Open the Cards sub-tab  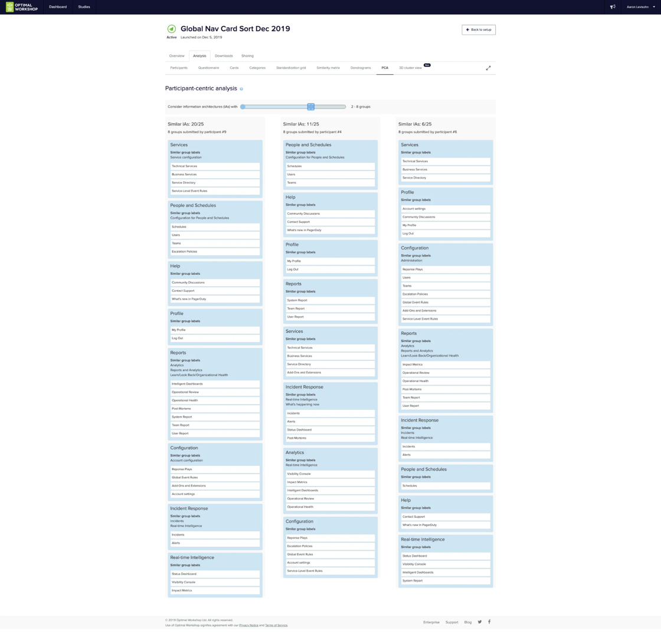click(234, 68)
